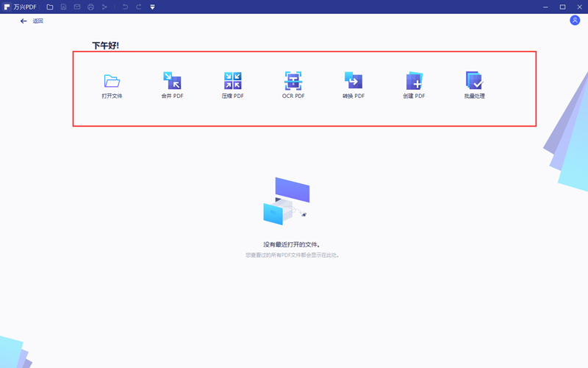Hit the print icon in title bar
588x368 pixels.
click(x=91, y=7)
